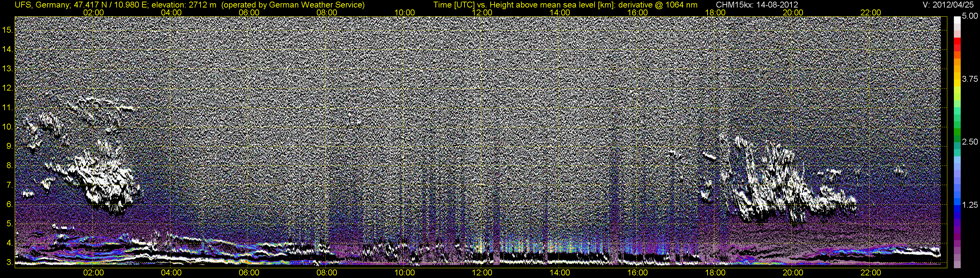The width and height of the screenshot is (980, 278).
Task: Pick the white top segment of the colorbar
Action: coord(957,20)
